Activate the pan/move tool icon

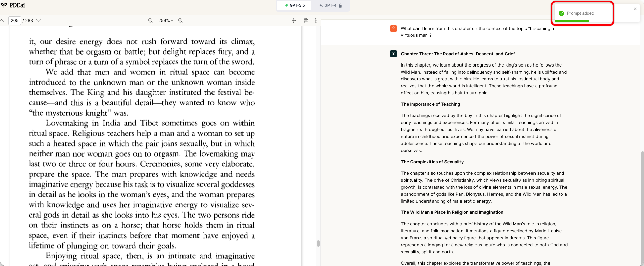pos(294,20)
